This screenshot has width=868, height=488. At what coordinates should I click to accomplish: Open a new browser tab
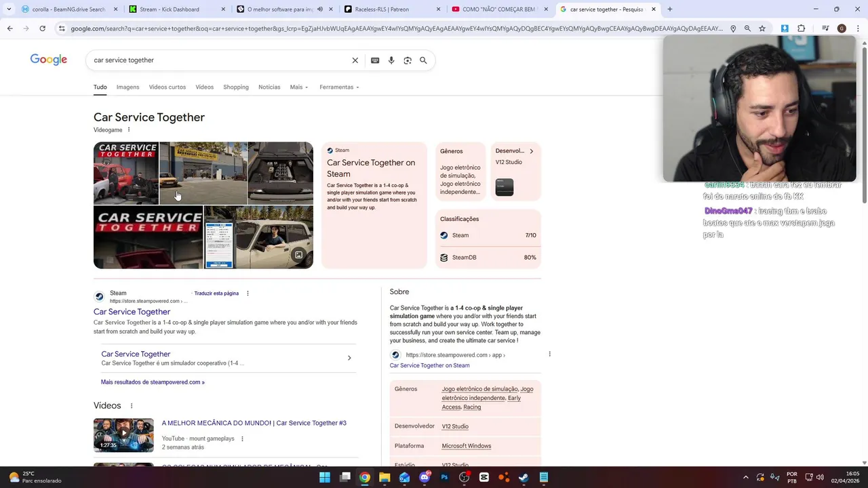(x=669, y=9)
